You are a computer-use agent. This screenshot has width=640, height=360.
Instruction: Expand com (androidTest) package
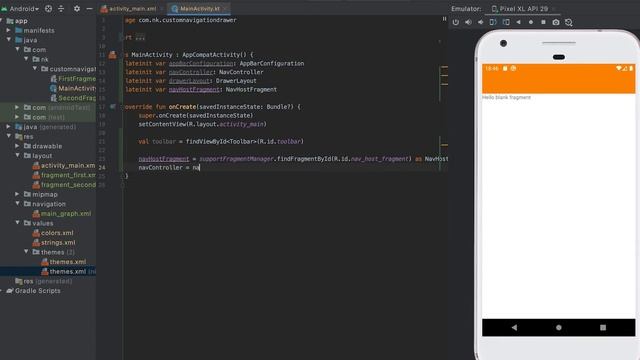(x=17, y=107)
